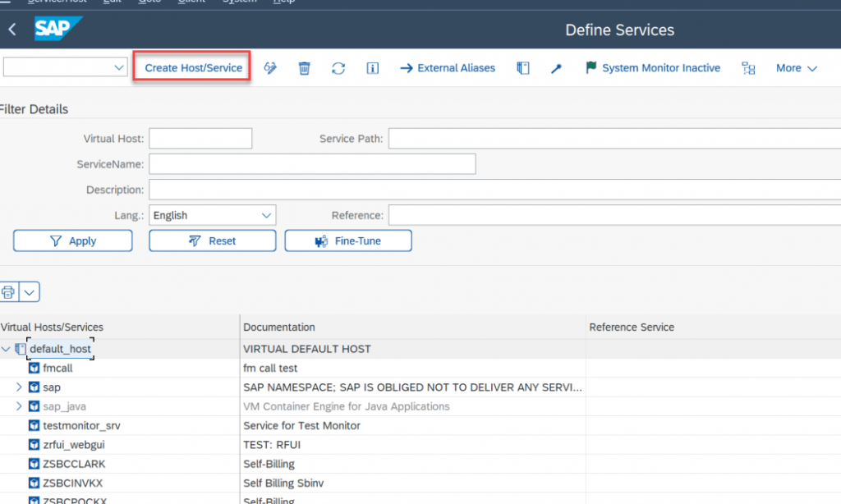Apply the filter details
The width and height of the screenshot is (841, 504).
click(x=73, y=241)
